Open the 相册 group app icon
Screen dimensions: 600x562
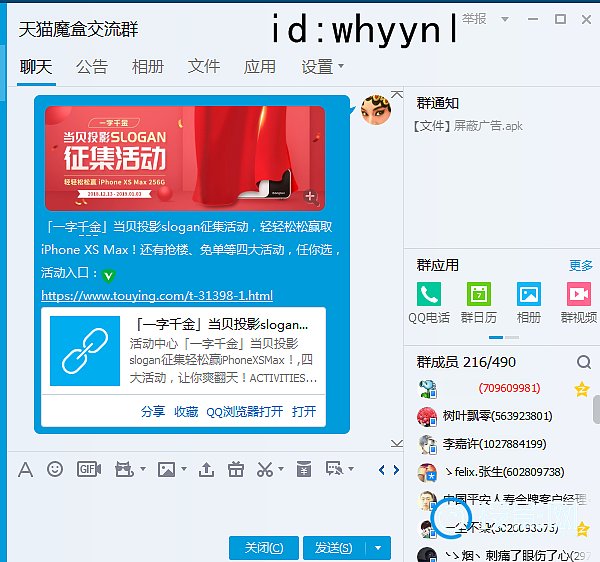click(x=529, y=294)
